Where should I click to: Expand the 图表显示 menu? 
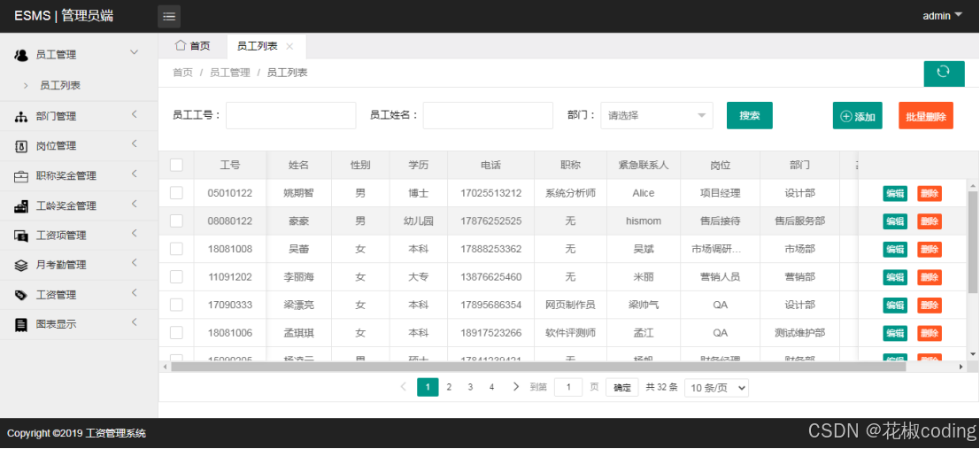[x=134, y=322]
